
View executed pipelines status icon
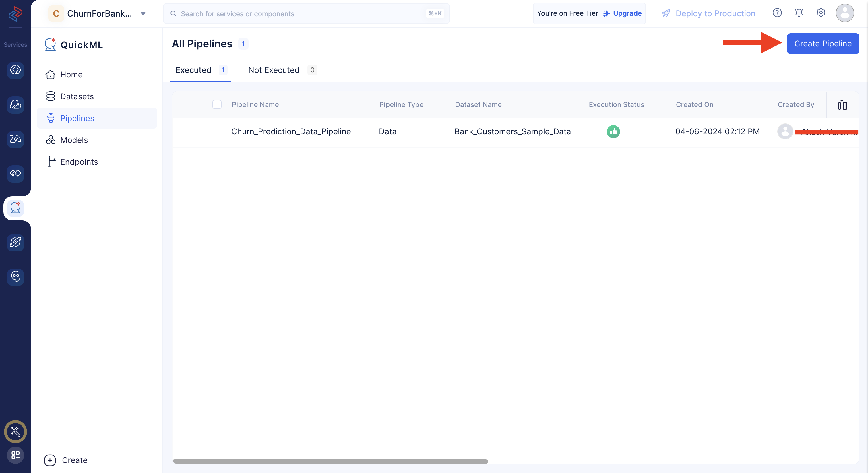tap(613, 131)
